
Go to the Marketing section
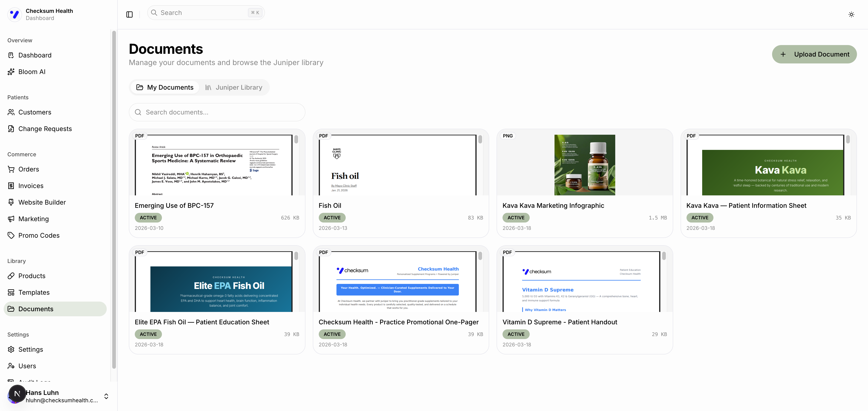[x=55, y=219]
